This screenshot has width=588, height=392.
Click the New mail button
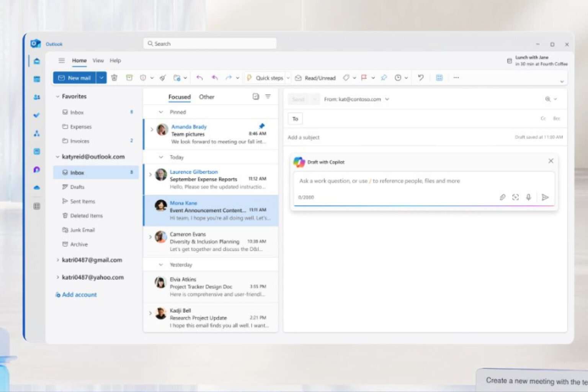click(75, 78)
